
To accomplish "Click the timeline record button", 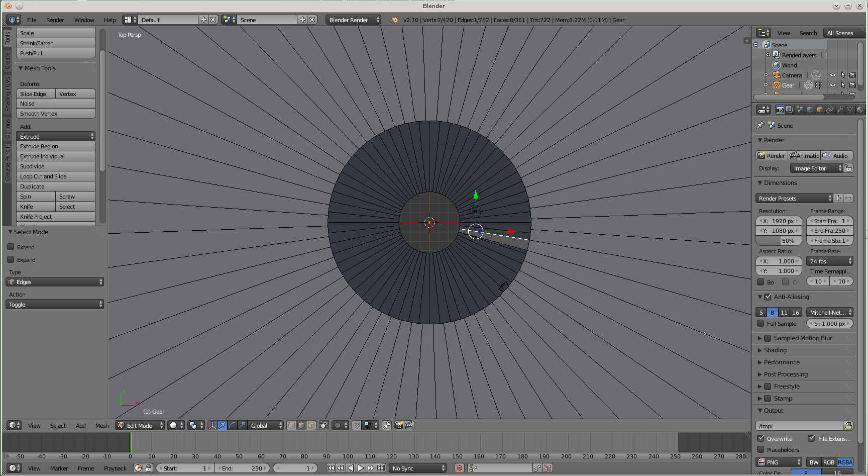I will 459,468.
